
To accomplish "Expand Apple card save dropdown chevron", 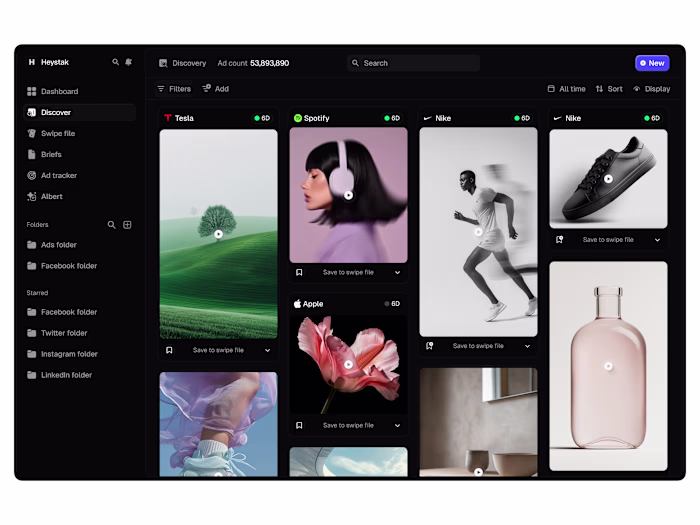I will [x=397, y=425].
